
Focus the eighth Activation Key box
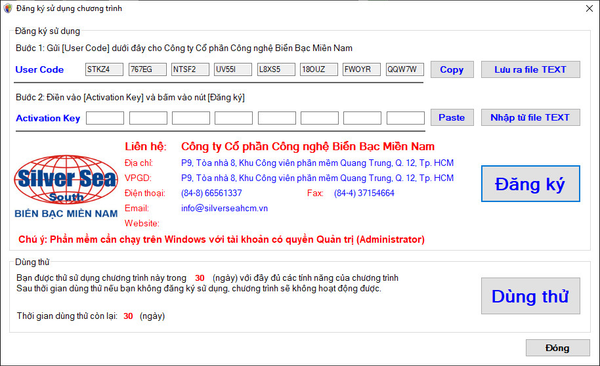[406, 118]
